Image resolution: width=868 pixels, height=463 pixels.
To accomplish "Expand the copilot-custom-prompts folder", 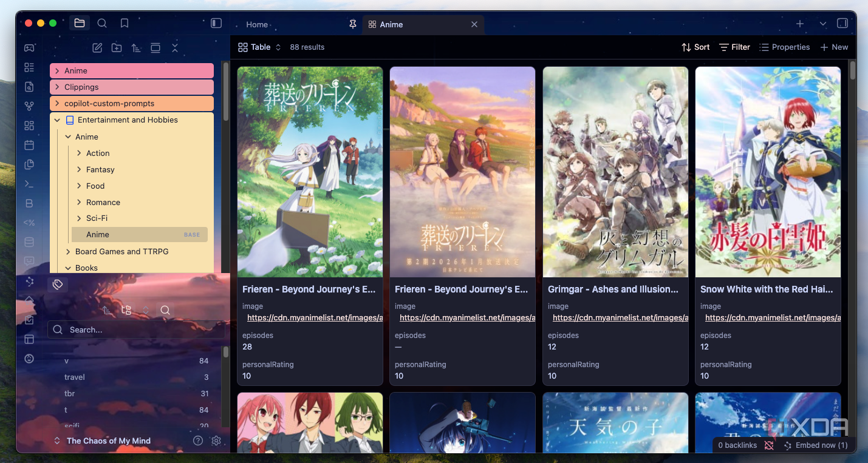I will click(x=57, y=104).
